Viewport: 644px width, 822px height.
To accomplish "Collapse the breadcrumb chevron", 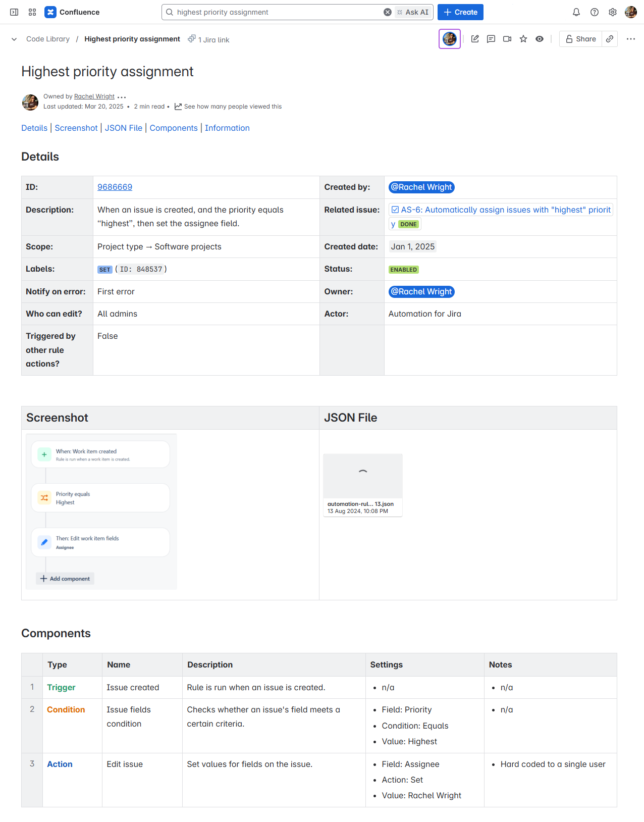I will click(14, 39).
